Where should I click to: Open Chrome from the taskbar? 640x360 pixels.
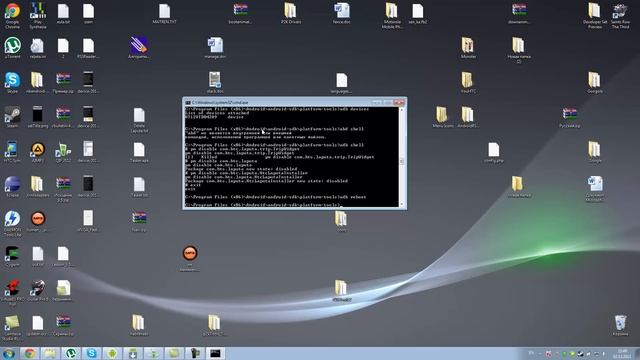pyautogui.click(x=29, y=353)
